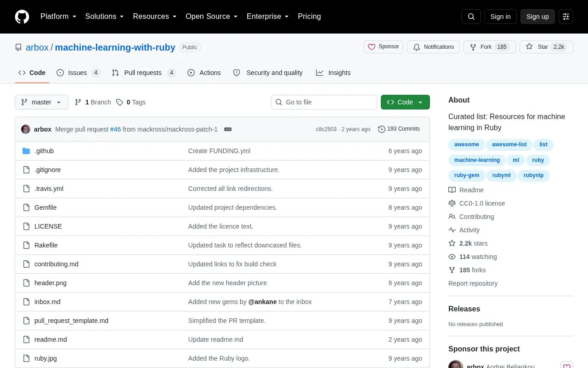Open the Security and quality tab
This screenshot has width=588, height=368.
point(268,73)
